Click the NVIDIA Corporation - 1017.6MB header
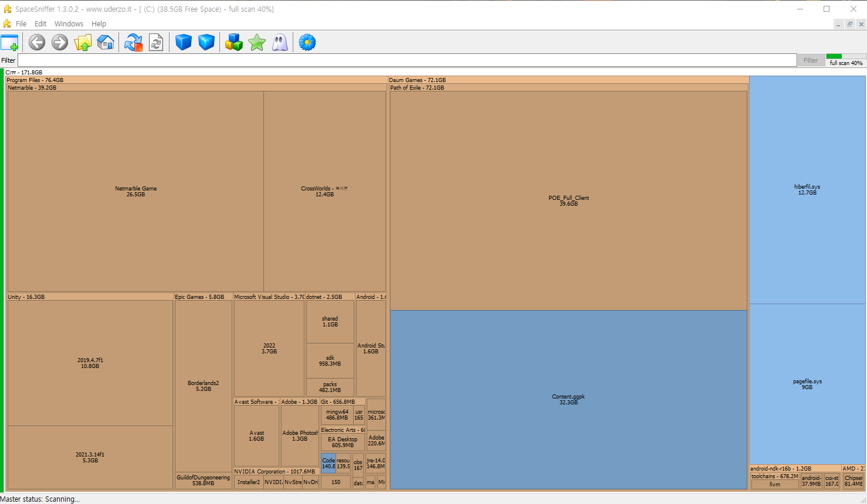 click(x=275, y=472)
